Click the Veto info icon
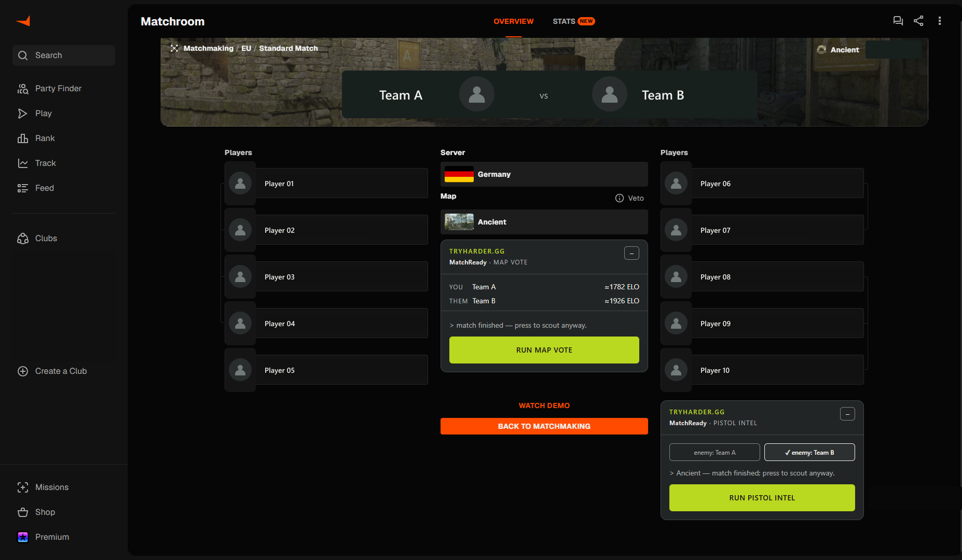Viewport: 962px width, 560px height. click(x=619, y=198)
